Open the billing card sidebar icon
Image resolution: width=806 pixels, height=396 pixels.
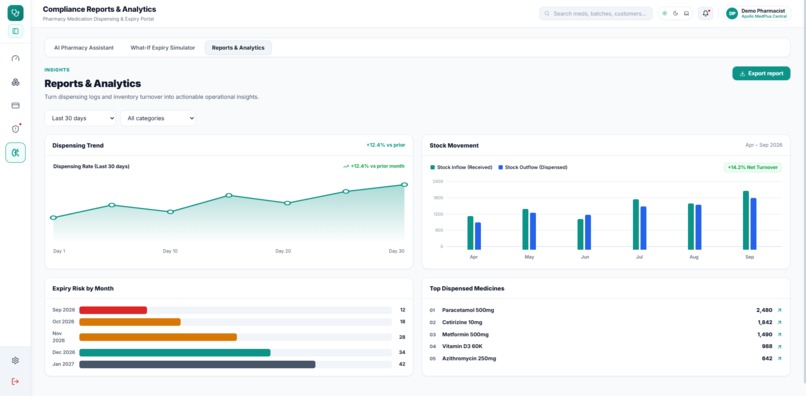click(x=15, y=105)
